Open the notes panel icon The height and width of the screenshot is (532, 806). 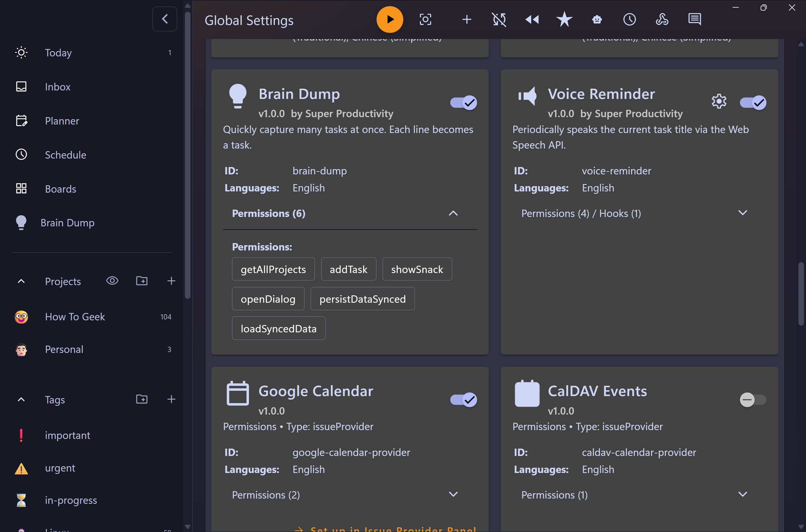(694, 20)
